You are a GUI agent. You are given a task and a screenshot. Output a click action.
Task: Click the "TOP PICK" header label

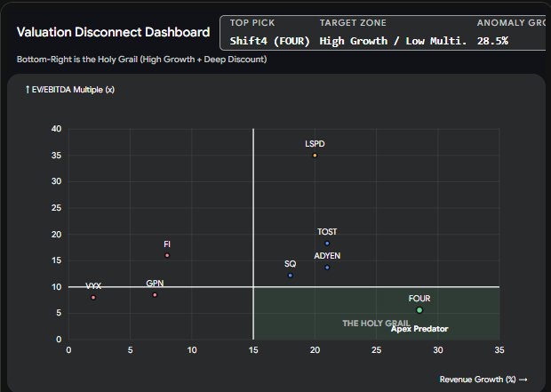[252, 23]
